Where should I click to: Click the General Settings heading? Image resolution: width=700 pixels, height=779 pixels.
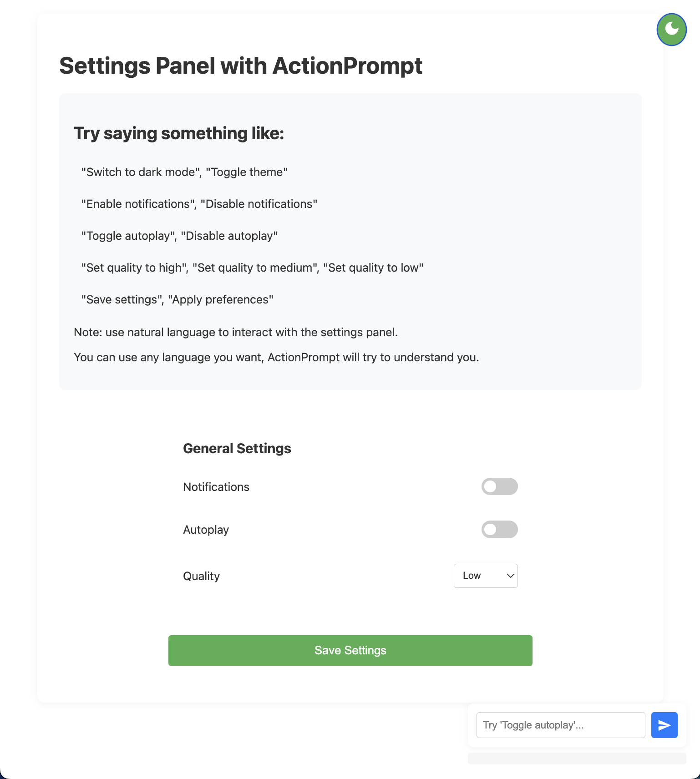(237, 449)
